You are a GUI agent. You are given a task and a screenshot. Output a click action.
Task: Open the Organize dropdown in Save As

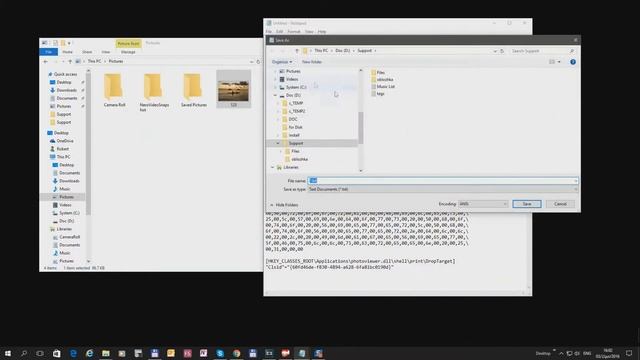tap(282, 62)
